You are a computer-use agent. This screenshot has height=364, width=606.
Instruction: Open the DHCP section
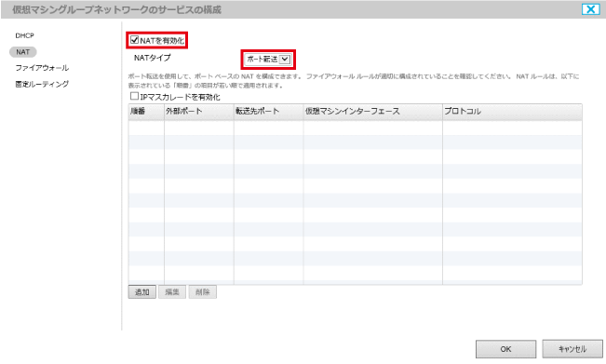(x=25, y=35)
